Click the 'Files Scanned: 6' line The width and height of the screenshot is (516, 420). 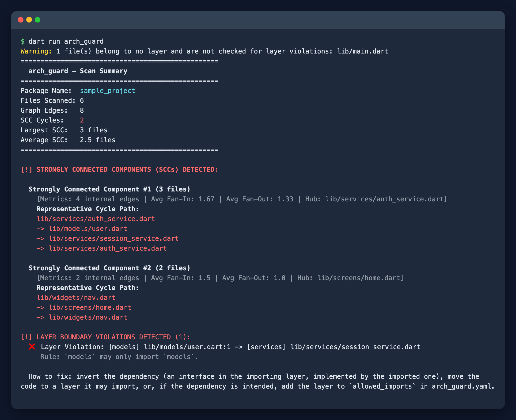pyautogui.click(x=52, y=100)
